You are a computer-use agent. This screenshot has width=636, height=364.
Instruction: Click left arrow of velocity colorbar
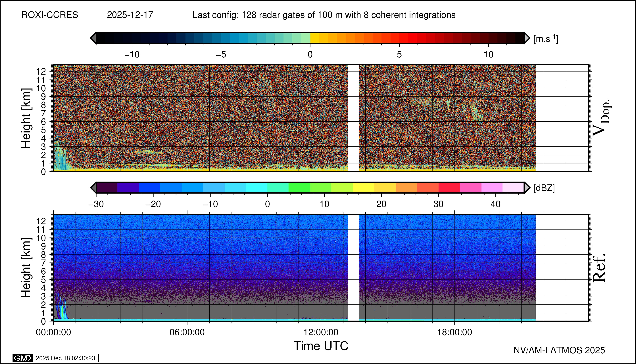93,38
